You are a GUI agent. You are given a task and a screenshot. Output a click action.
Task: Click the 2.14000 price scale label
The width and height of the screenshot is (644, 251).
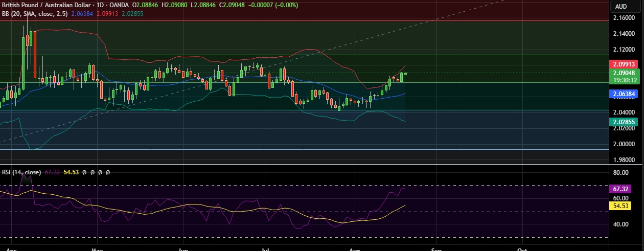[x=624, y=33]
